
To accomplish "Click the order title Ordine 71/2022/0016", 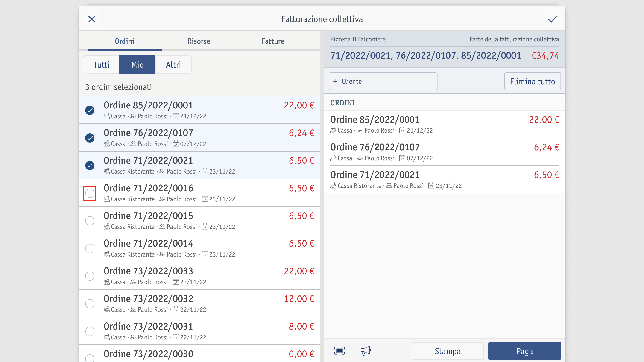I will coord(149,188).
